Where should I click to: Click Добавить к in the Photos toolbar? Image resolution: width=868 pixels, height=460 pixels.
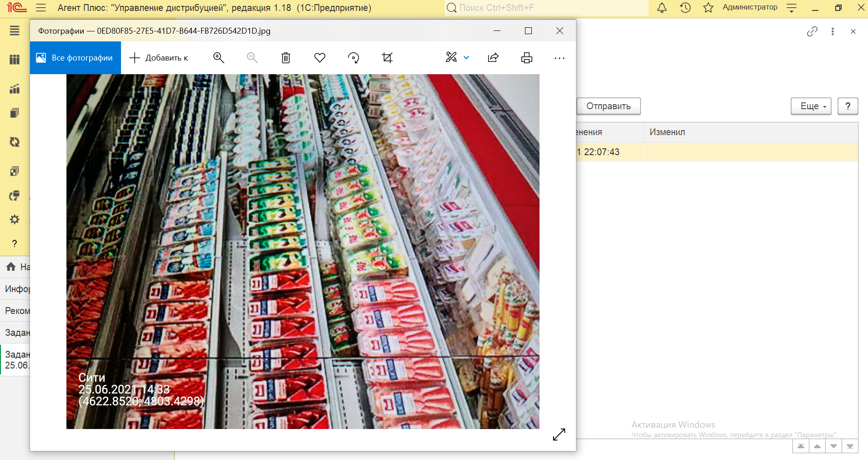tap(159, 58)
